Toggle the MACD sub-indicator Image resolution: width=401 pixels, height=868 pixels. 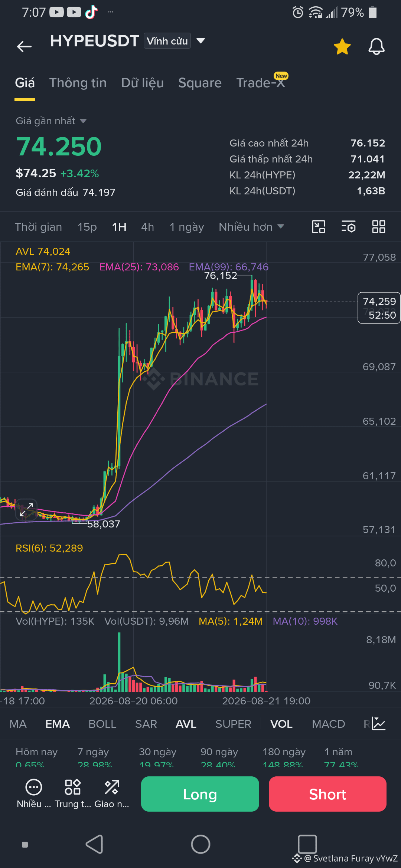(329, 724)
